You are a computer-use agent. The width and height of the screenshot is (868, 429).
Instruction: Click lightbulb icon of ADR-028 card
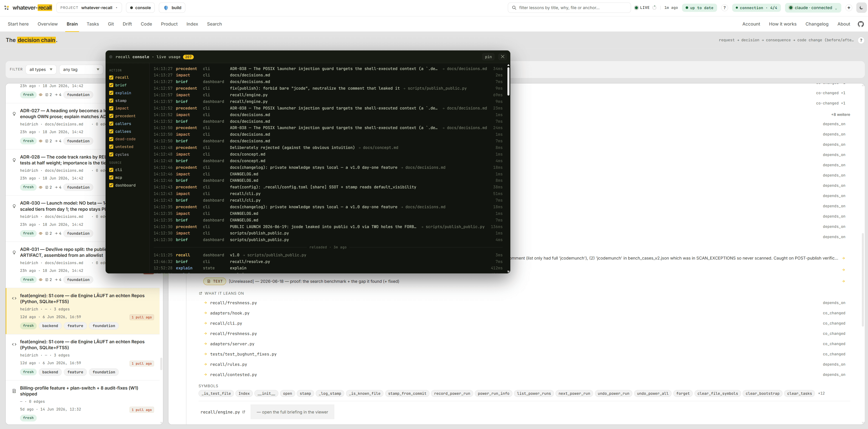point(14,160)
